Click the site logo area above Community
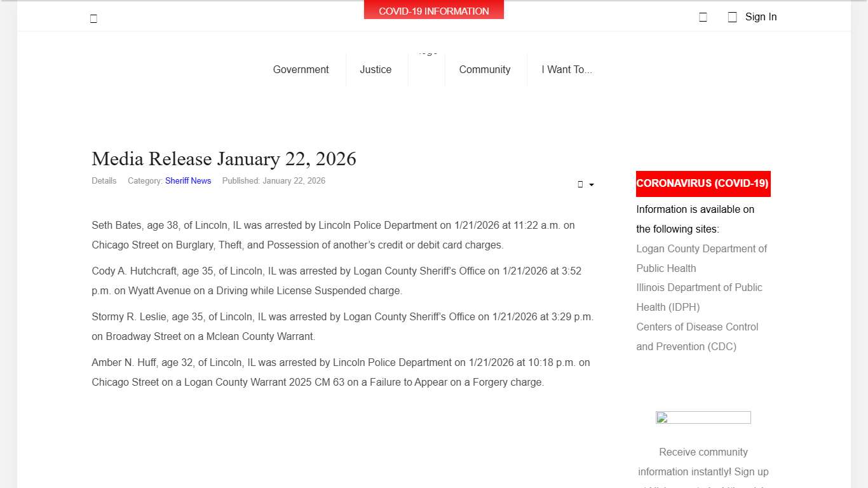This screenshot has width=868, height=488. coord(427,61)
